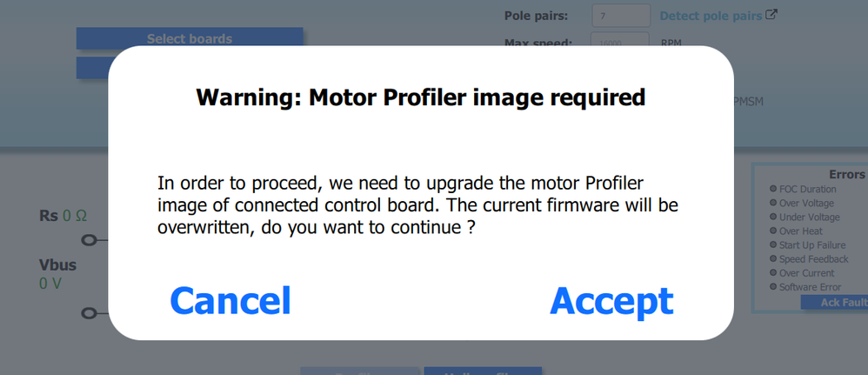Screen dimensions: 868x375
Task: Click the circle node below the Vbus reading
Action: 89,313
